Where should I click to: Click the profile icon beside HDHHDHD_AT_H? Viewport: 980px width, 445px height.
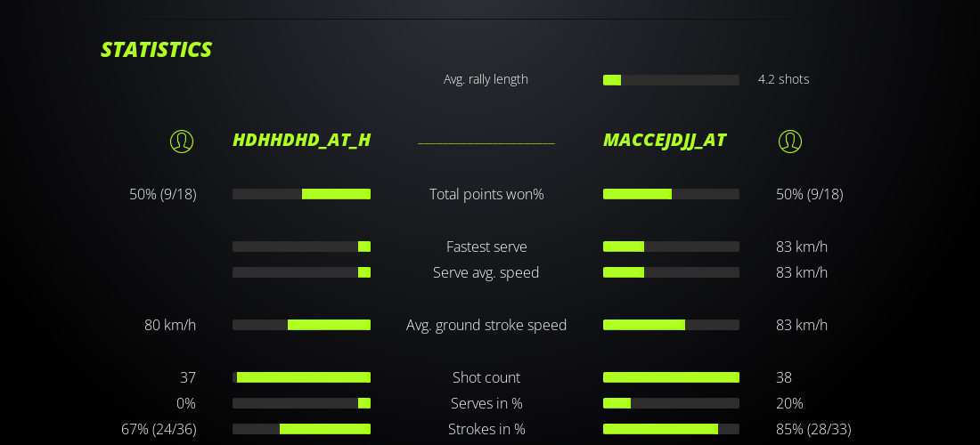(x=182, y=142)
